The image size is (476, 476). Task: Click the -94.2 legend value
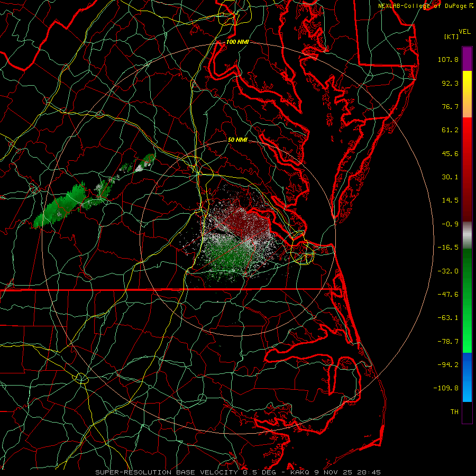tap(448, 364)
